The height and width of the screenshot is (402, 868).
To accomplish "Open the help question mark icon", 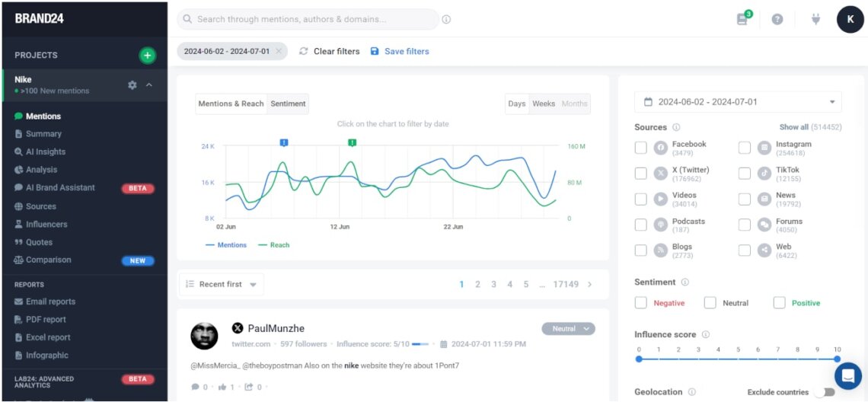I will pos(777,19).
